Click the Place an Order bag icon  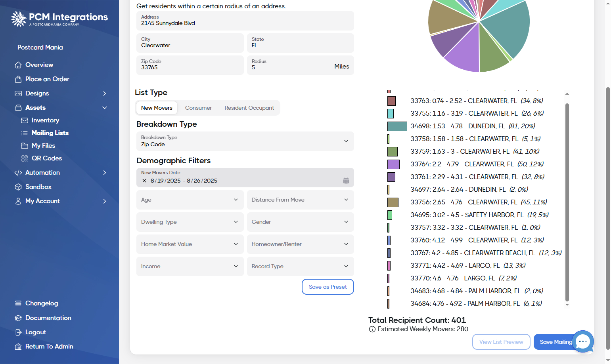(18, 79)
